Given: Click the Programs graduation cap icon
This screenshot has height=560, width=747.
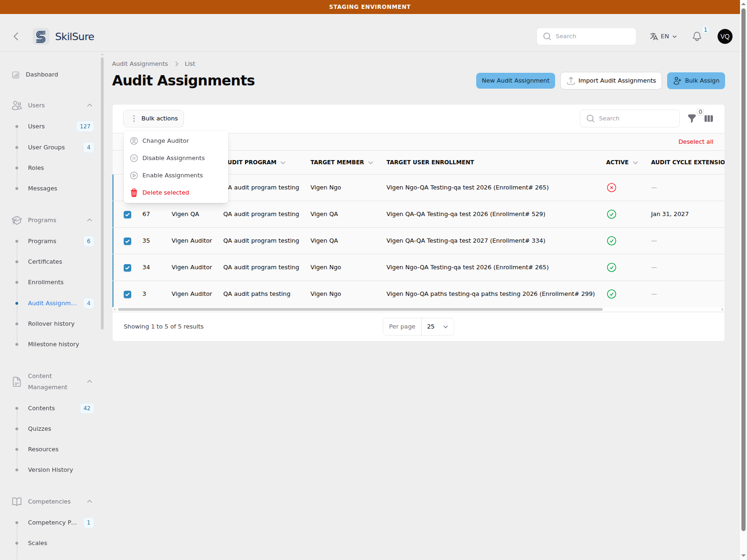Looking at the screenshot, I should 17,220.
